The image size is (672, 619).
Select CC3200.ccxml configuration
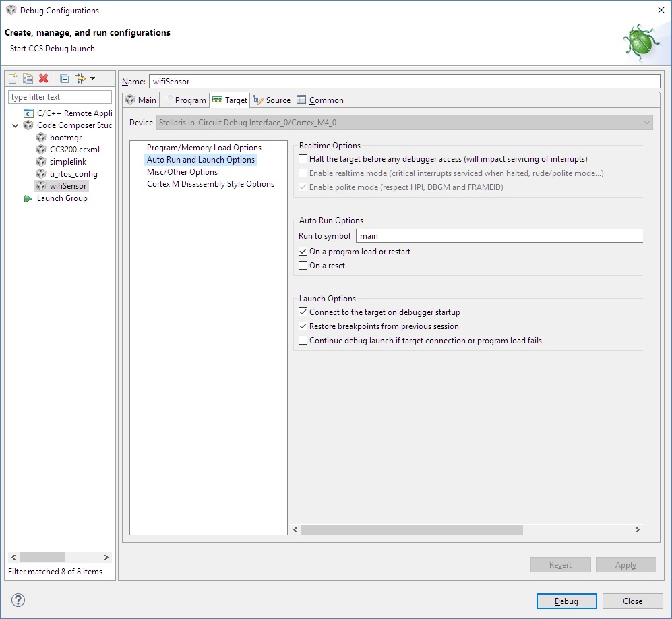pos(75,149)
